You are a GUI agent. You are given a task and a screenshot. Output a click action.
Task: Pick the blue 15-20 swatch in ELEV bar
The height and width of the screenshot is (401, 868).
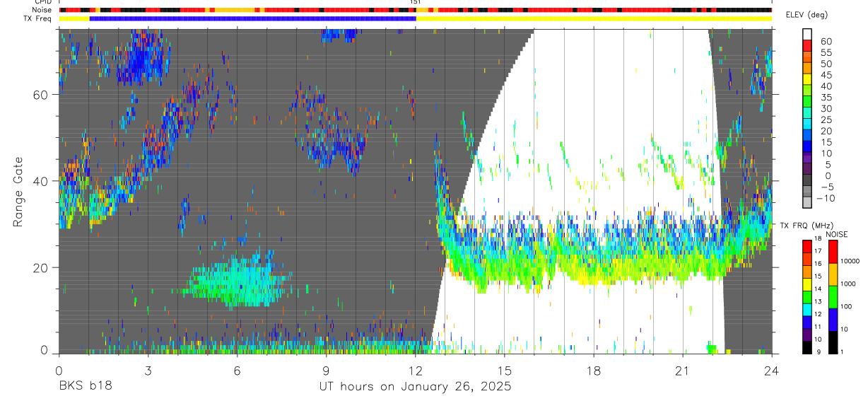[x=807, y=136]
